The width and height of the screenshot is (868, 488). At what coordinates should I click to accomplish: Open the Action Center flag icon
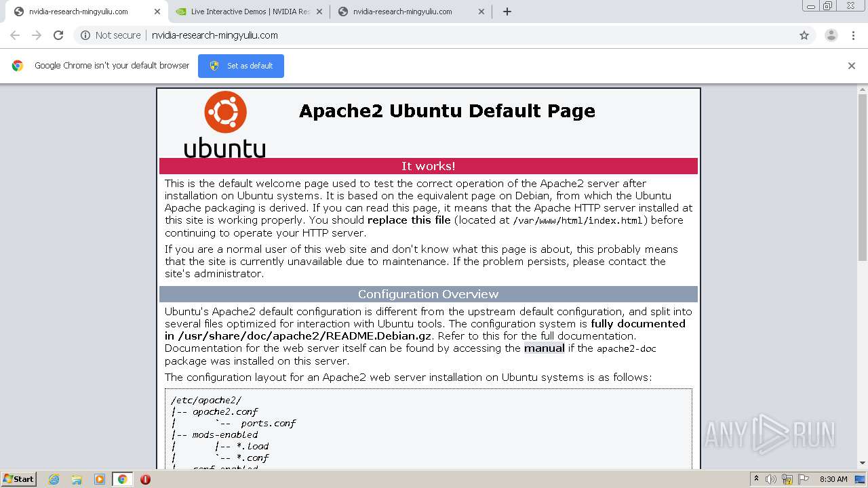(804, 479)
